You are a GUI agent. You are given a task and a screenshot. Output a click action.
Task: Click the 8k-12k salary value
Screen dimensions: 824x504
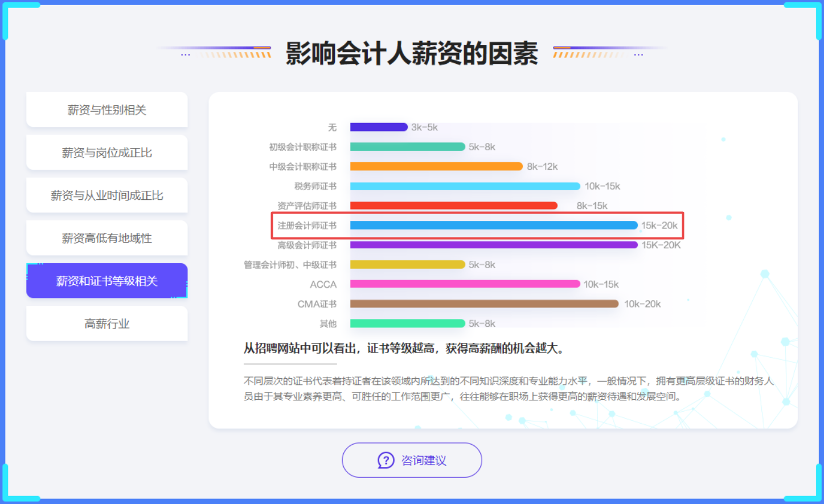pos(542,166)
